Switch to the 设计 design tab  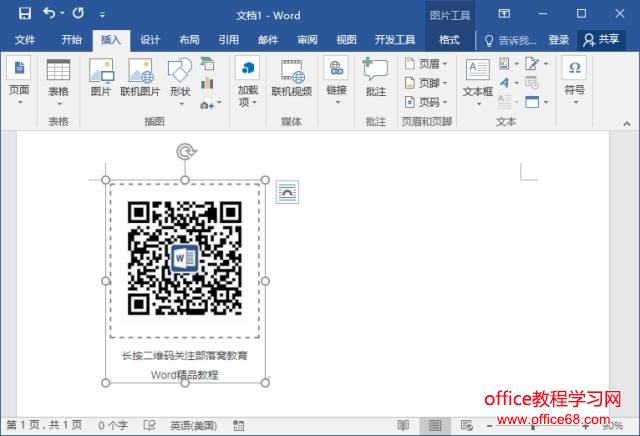150,40
